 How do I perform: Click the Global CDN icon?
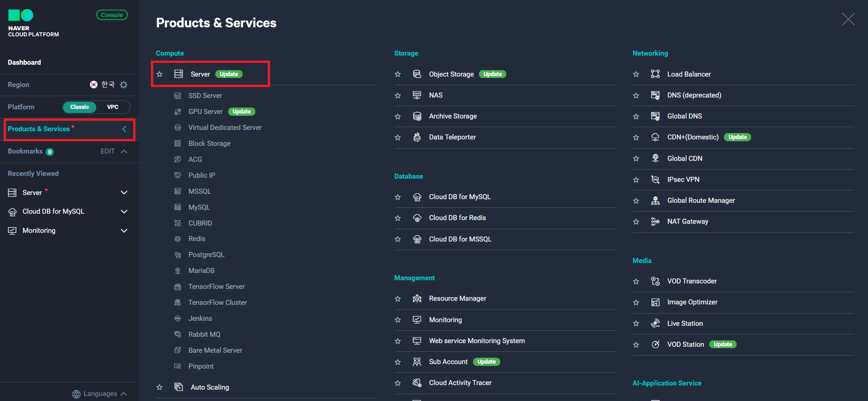click(x=655, y=158)
